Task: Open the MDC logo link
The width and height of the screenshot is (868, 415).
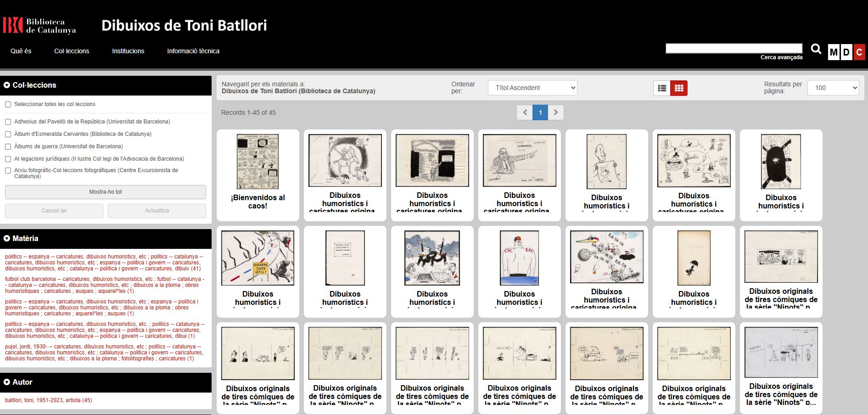Action: [x=846, y=52]
